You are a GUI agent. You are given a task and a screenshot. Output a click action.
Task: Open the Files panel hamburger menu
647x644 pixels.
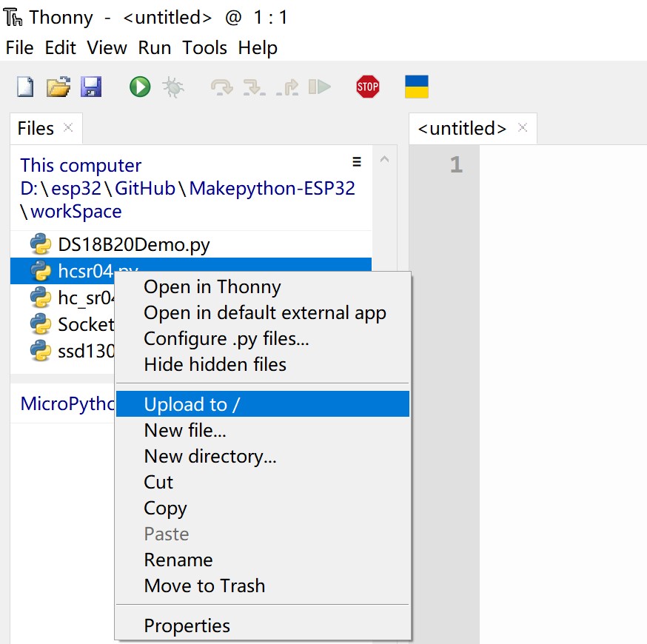coord(357,161)
